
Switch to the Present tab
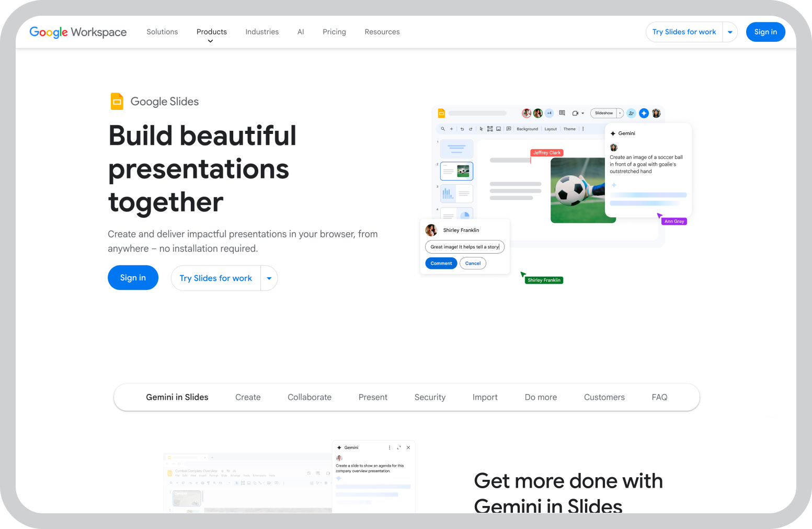[373, 397]
